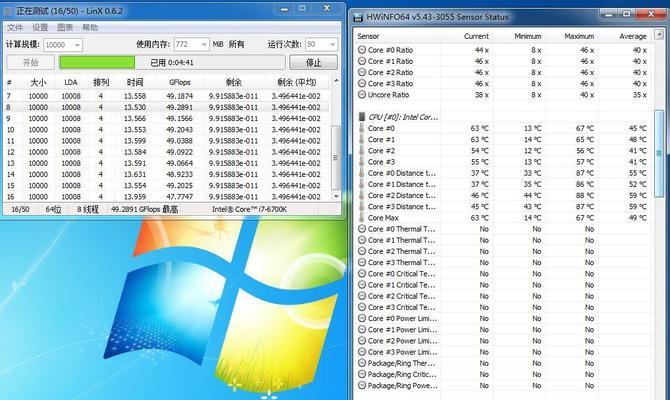The image size is (670, 400).
Task: Click the Core #0 Power Limit icon
Action: coord(362,318)
